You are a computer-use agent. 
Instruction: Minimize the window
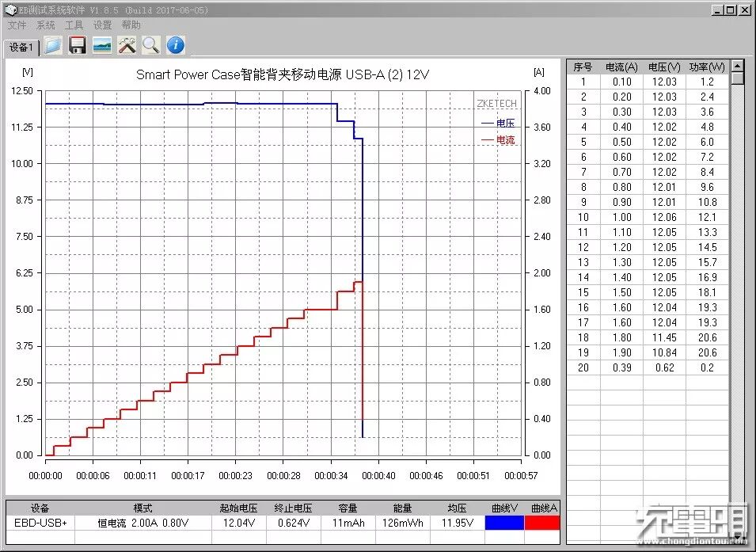click(718, 10)
